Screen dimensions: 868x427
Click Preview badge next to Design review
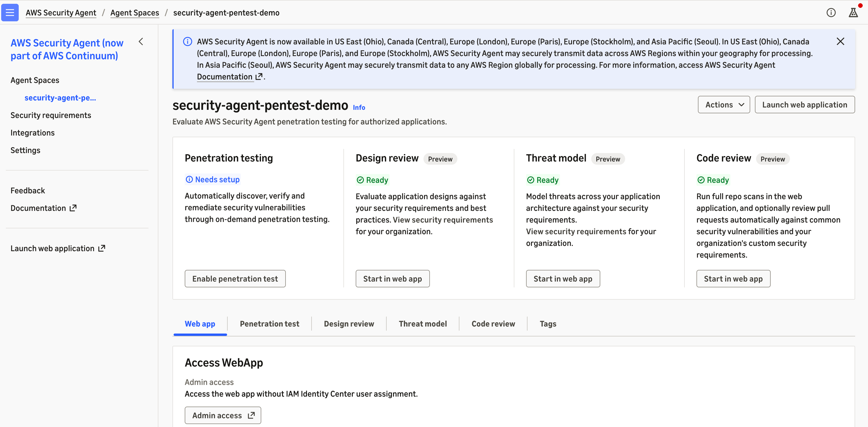click(x=440, y=159)
